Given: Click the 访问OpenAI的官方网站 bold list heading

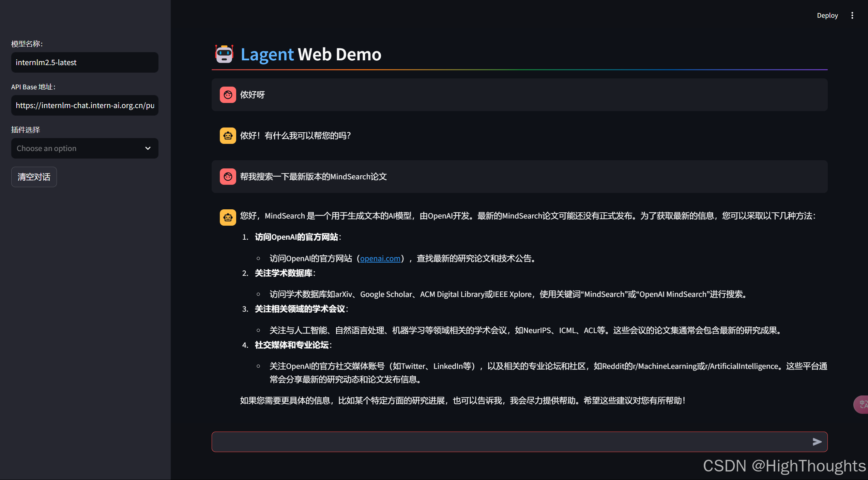Looking at the screenshot, I should [x=296, y=237].
